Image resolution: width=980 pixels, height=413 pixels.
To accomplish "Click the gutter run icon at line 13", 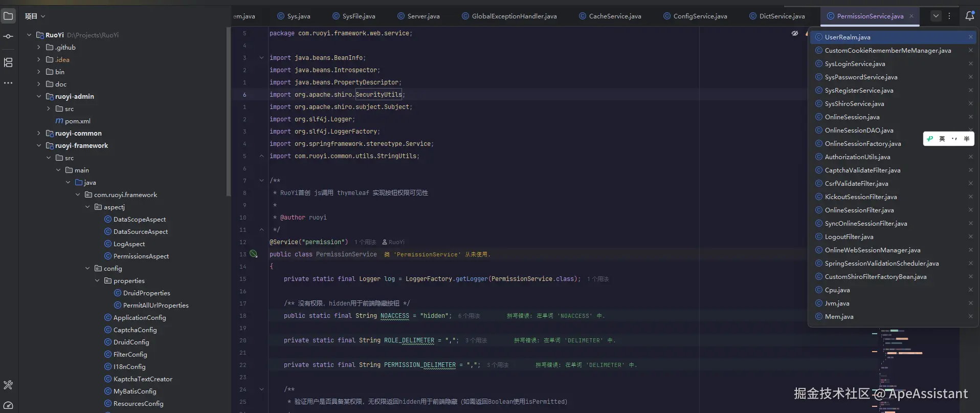I will [x=253, y=254].
